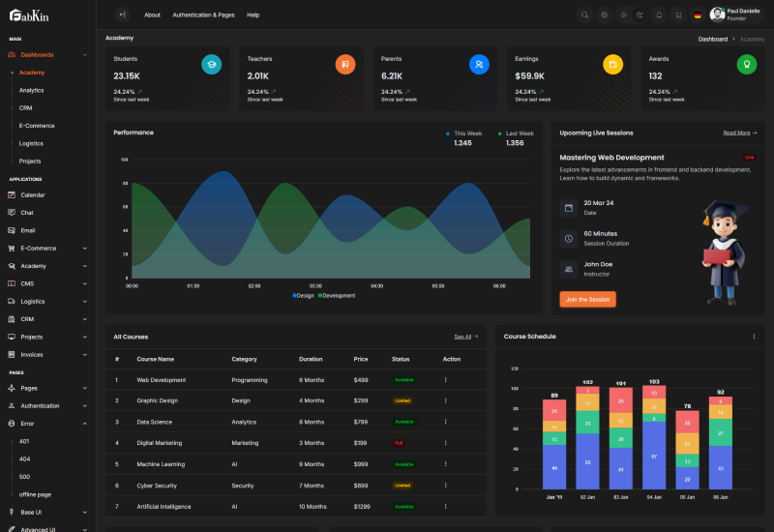Collapse the Error pages section

point(84,424)
